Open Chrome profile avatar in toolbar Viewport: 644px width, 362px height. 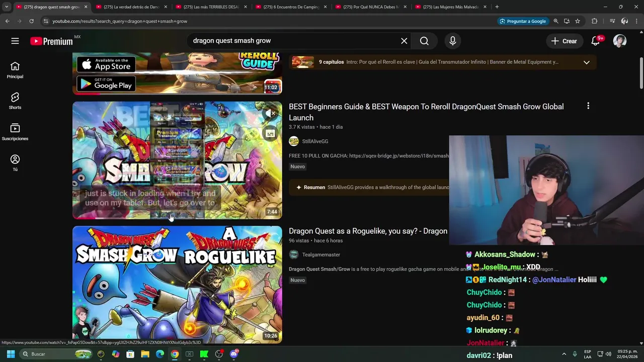pos(624,21)
